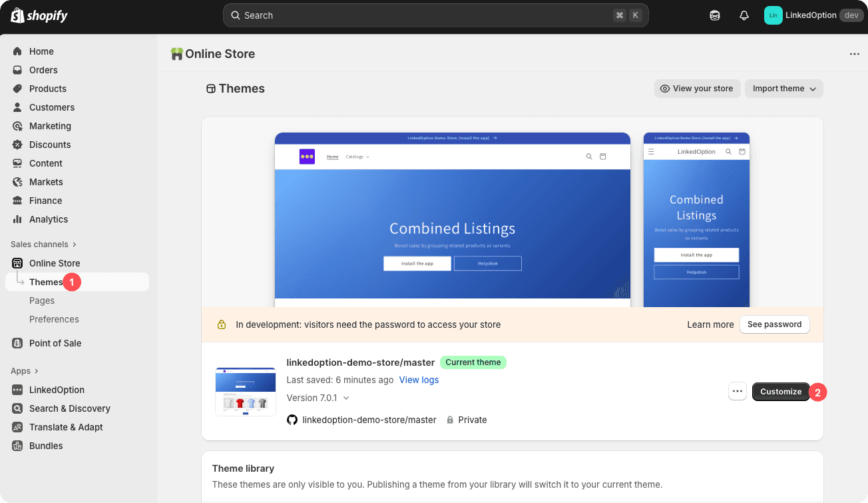Click the Finance bank icon

click(x=17, y=201)
